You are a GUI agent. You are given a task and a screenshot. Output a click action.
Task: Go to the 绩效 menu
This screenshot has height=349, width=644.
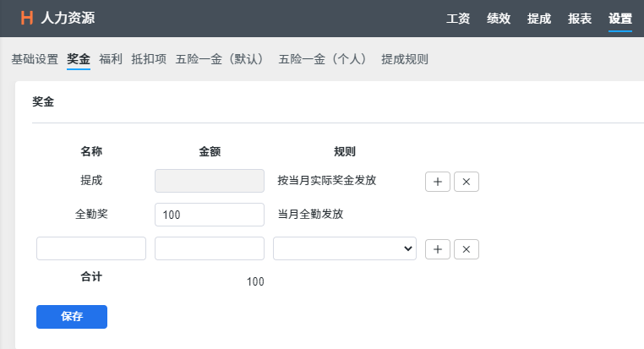coord(499,19)
